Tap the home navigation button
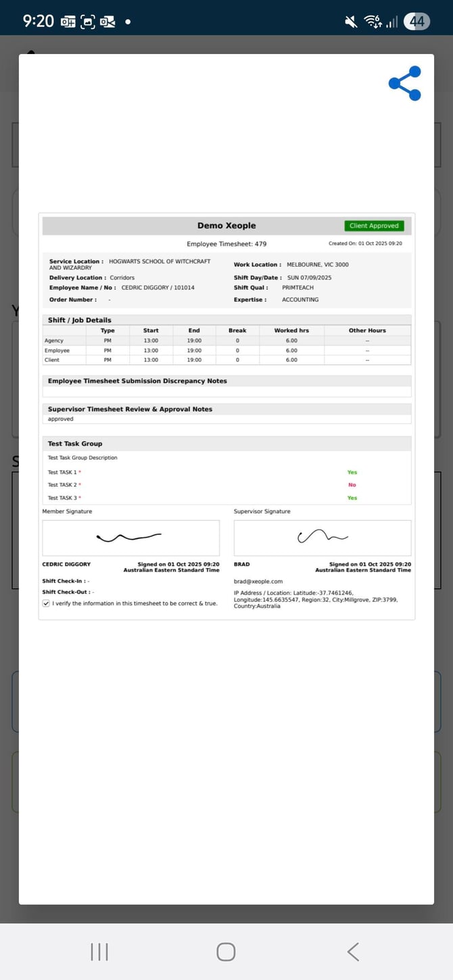This screenshot has height=980, width=453. [x=226, y=952]
